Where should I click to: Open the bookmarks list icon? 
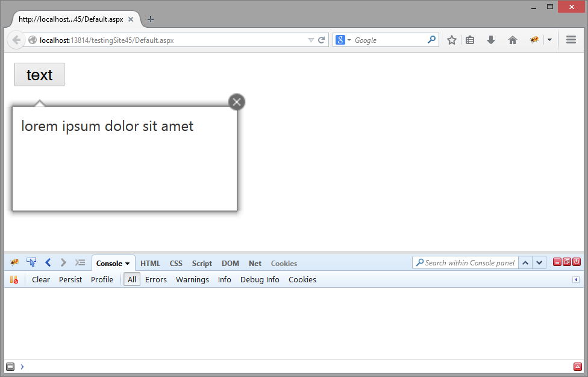click(x=470, y=40)
